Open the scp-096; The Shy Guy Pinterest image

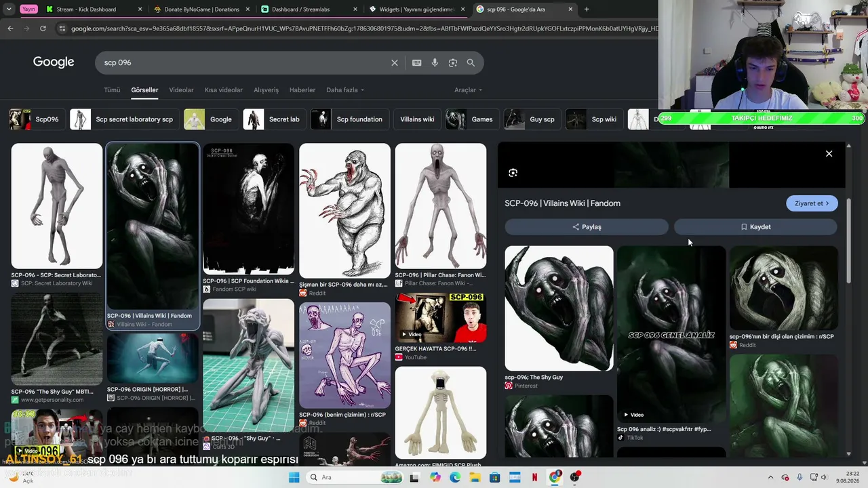point(559,308)
